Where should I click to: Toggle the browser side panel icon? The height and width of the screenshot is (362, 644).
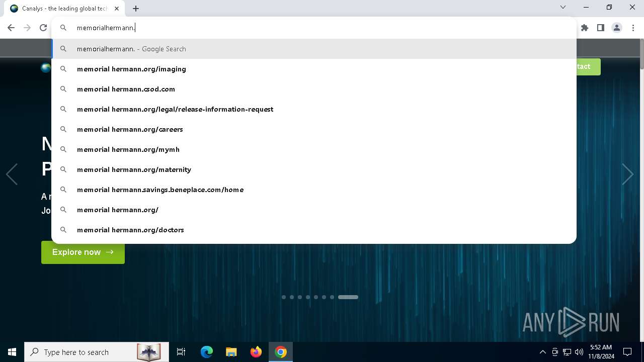pyautogui.click(x=601, y=28)
